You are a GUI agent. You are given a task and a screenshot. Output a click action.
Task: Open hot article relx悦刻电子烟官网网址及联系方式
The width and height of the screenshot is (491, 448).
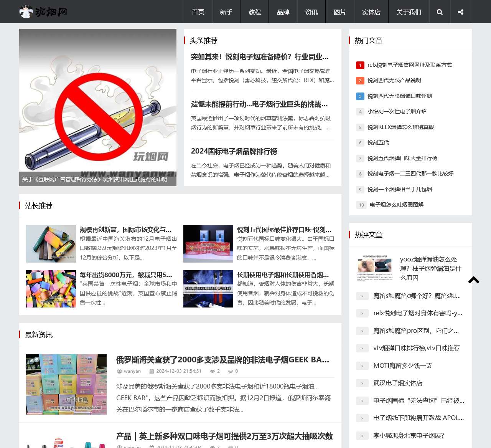coord(410,65)
